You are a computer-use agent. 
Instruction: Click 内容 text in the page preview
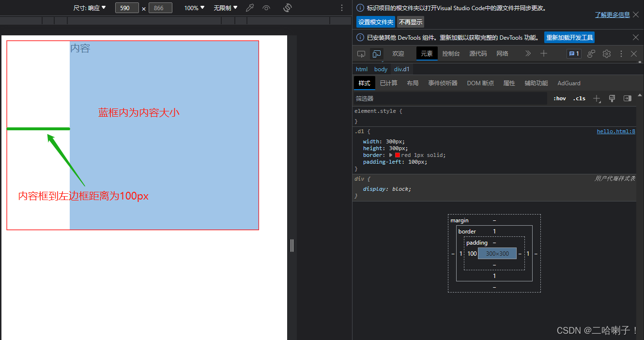[80, 48]
